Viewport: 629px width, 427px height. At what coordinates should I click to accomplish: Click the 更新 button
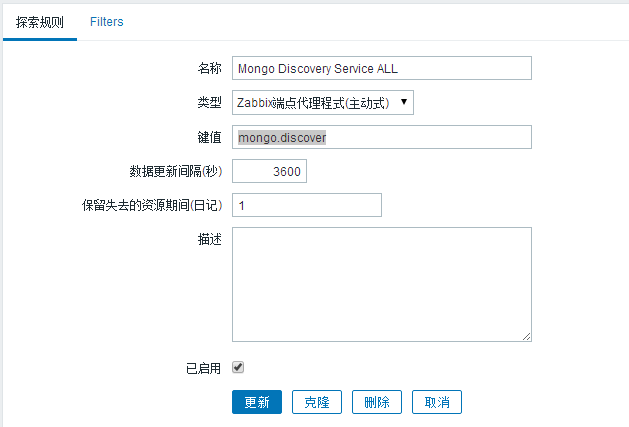click(257, 402)
